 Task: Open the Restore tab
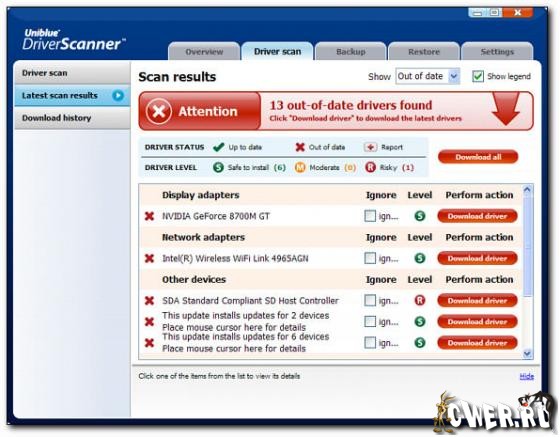coord(424,52)
